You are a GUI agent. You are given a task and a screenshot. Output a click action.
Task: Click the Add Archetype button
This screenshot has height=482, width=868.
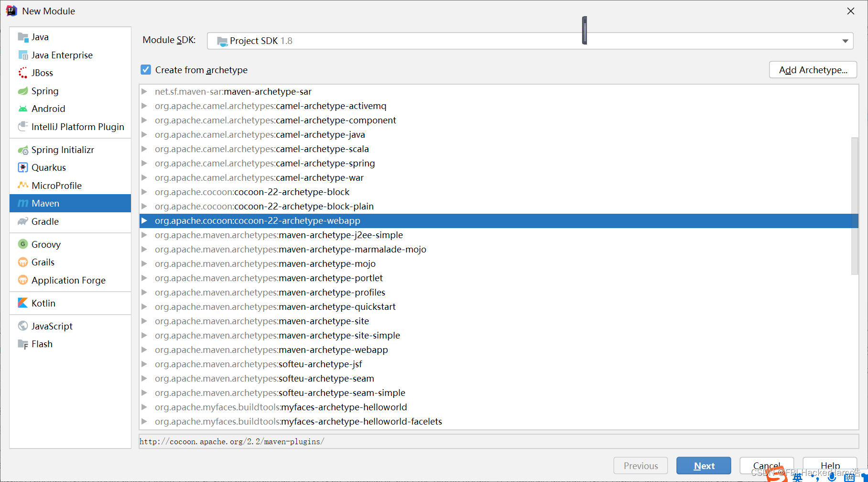[x=813, y=70]
